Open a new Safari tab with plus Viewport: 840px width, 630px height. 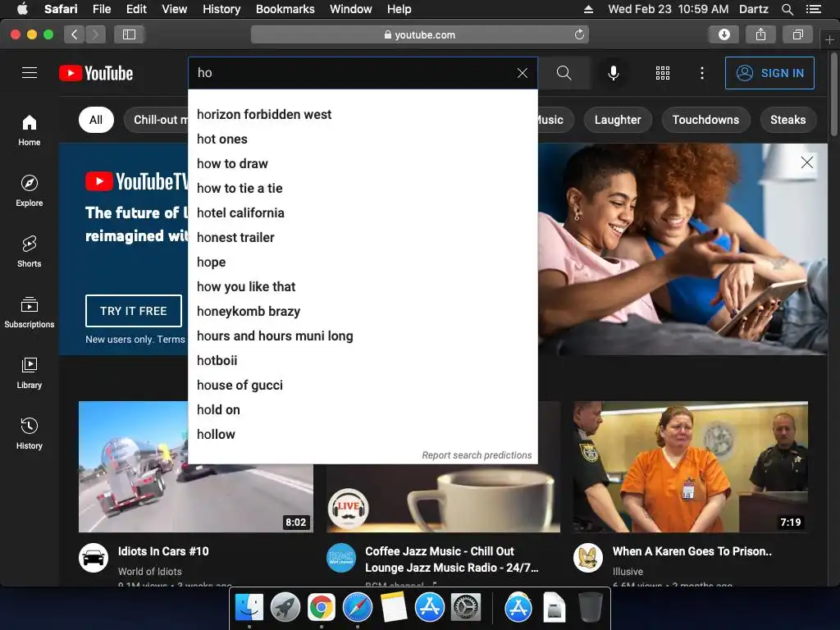coord(829,39)
